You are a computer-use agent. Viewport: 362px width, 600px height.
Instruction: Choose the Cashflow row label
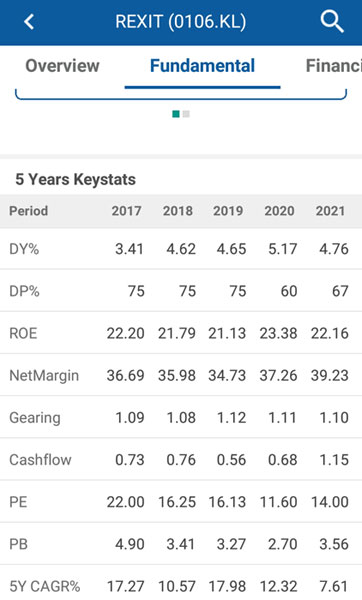(x=40, y=460)
